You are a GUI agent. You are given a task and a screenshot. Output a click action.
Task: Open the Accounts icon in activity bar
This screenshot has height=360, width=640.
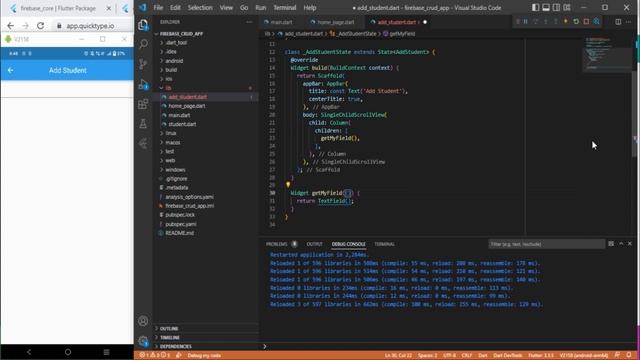point(143,321)
